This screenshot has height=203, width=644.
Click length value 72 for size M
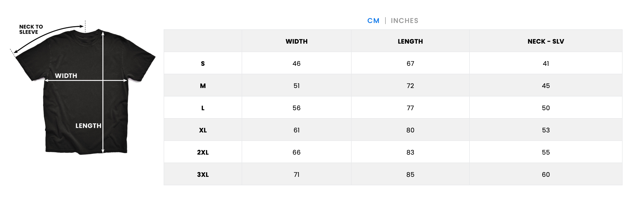point(410,86)
